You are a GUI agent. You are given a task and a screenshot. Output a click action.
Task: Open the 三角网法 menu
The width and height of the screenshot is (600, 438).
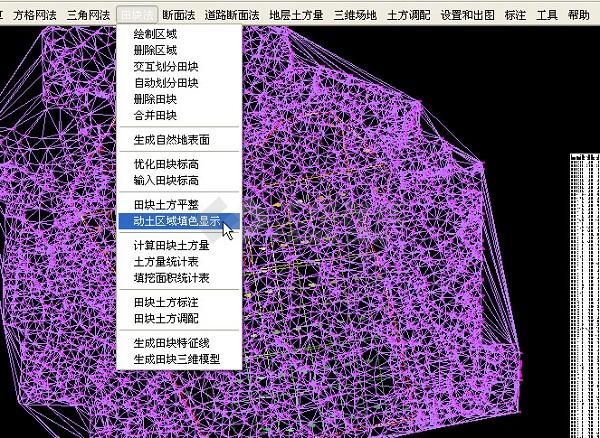[x=88, y=15]
